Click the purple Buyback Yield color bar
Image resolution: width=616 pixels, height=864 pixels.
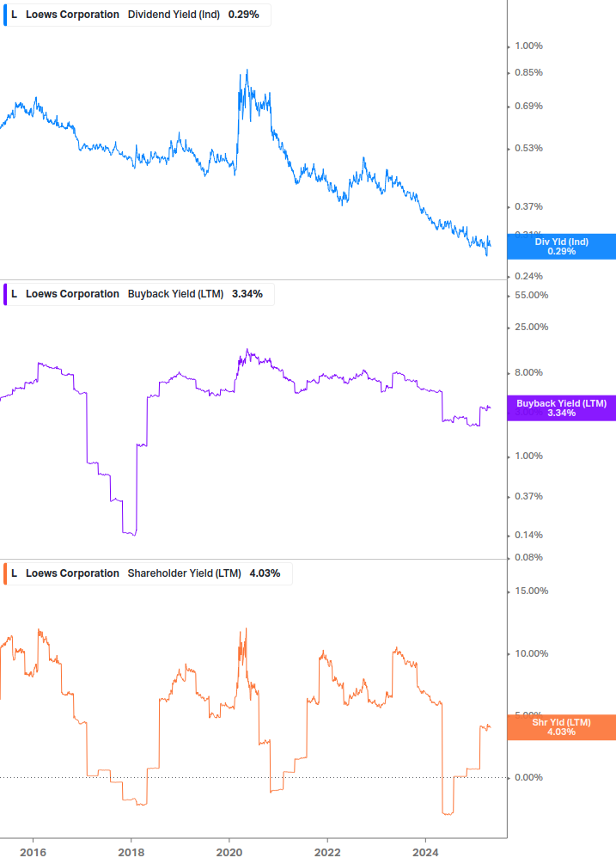tap(5, 294)
